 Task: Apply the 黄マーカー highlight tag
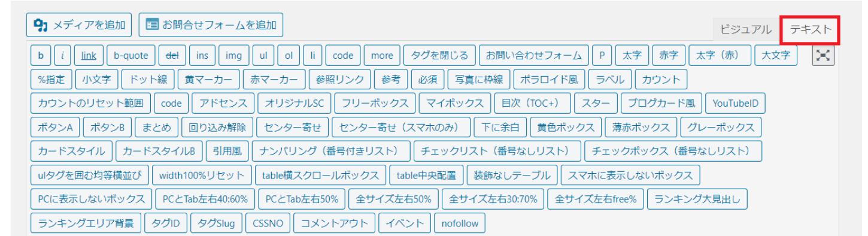coord(209,80)
